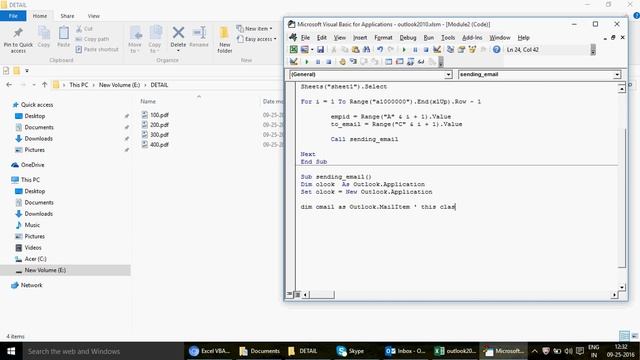Toggle Design Mode icon in standard toolbar
The image size is (640, 360).
[437, 49]
